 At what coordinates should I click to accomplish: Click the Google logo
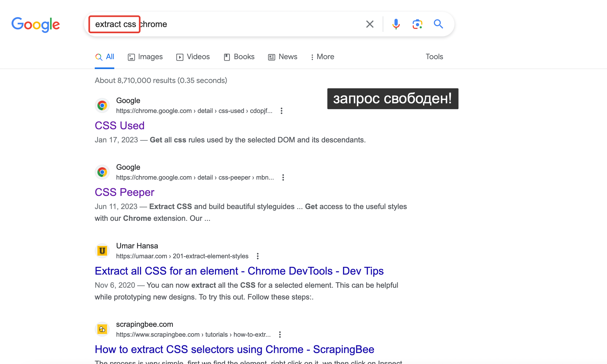[x=36, y=25]
